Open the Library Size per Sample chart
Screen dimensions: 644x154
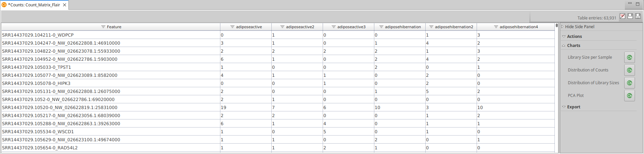(x=629, y=57)
